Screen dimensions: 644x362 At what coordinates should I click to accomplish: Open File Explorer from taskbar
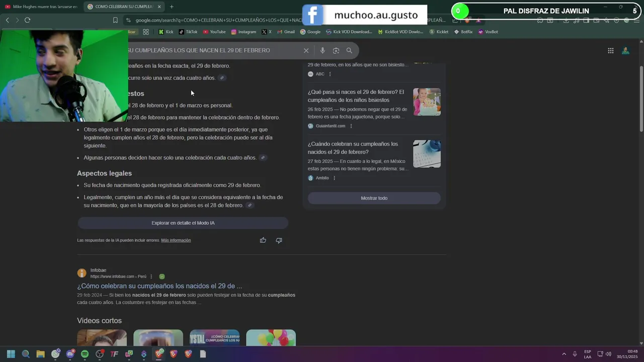[40, 354]
